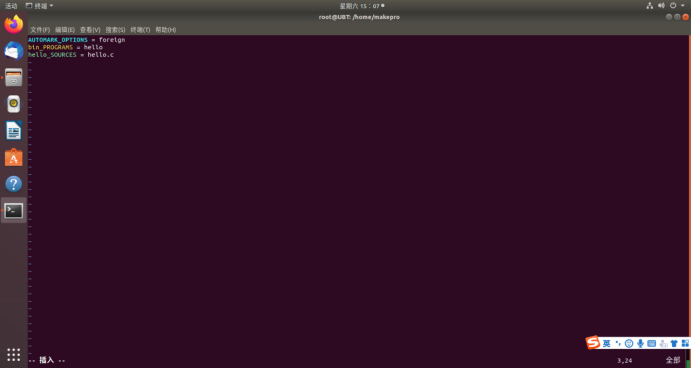Toggle Sogou punctuation mode
The width and height of the screenshot is (691, 368).
618,343
